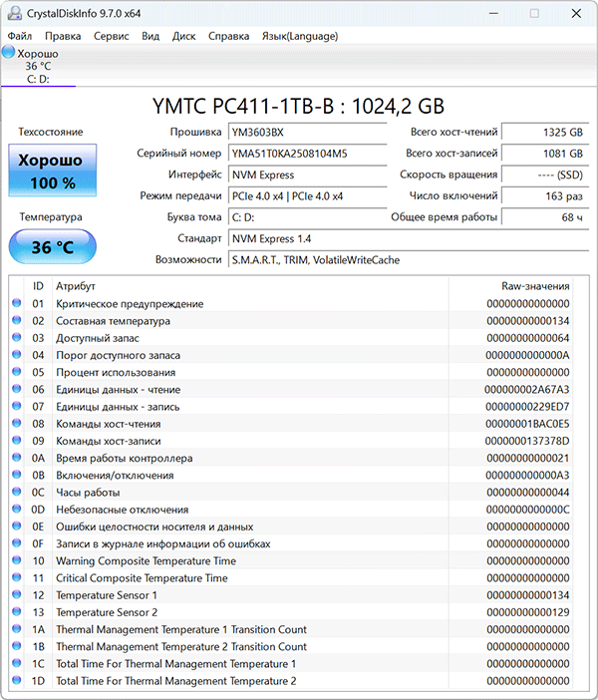
Task: Select the disk status orb in drive bar
Action: click(x=9, y=52)
